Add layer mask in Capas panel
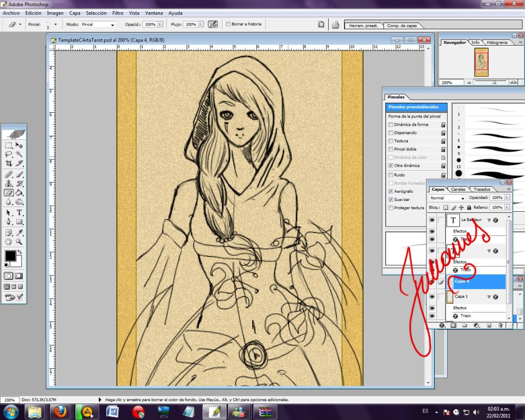525x420 pixels. 453,325
